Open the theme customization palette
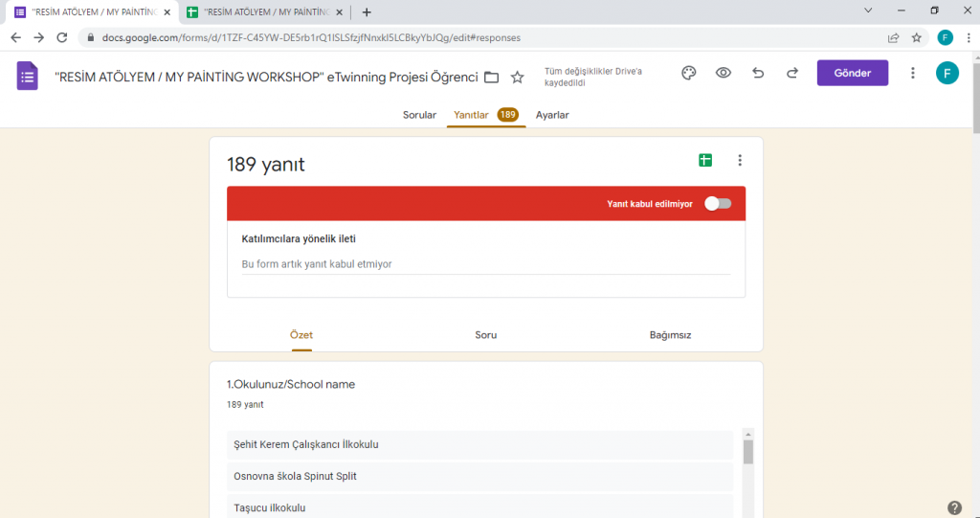Screen dimensions: 980x518 (x=688, y=74)
